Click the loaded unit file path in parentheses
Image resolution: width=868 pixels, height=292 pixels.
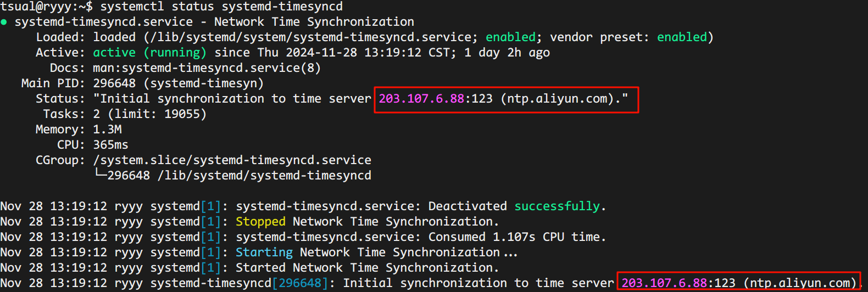coord(311,37)
